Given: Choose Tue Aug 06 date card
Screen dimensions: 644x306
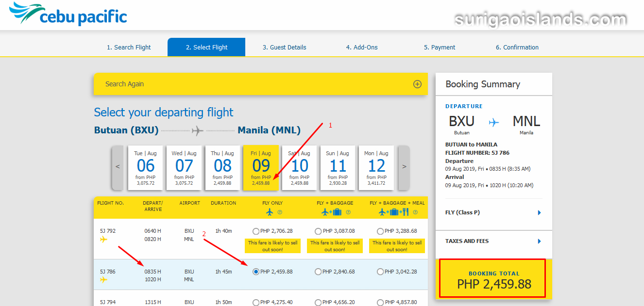Looking at the screenshot, I should click(x=145, y=168).
